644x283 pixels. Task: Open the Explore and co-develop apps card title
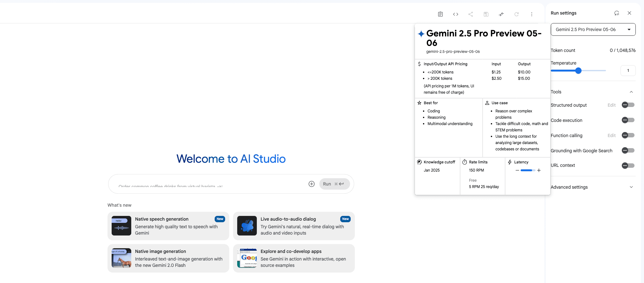291,251
